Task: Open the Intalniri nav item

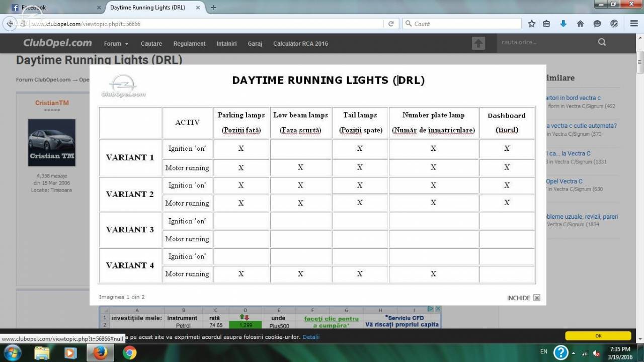Action: pyautogui.click(x=226, y=44)
